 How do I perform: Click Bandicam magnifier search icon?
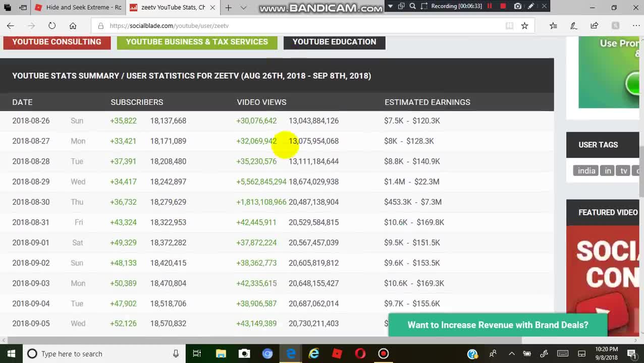point(413,6)
